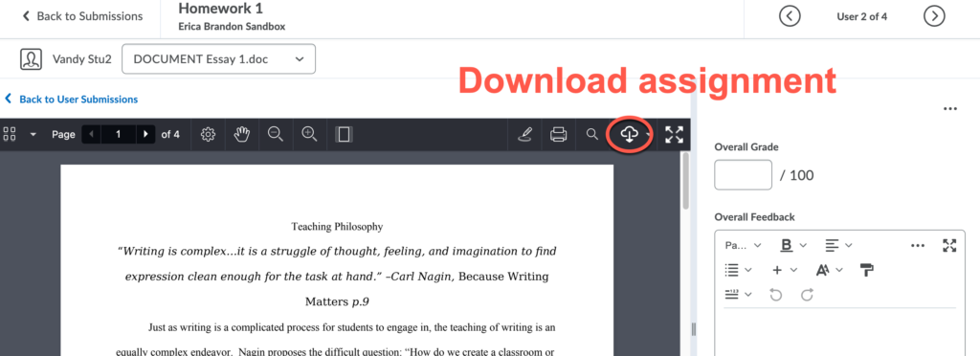980x356 pixels.
Task: Download the assignment with cloud icon
Action: click(x=629, y=134)
